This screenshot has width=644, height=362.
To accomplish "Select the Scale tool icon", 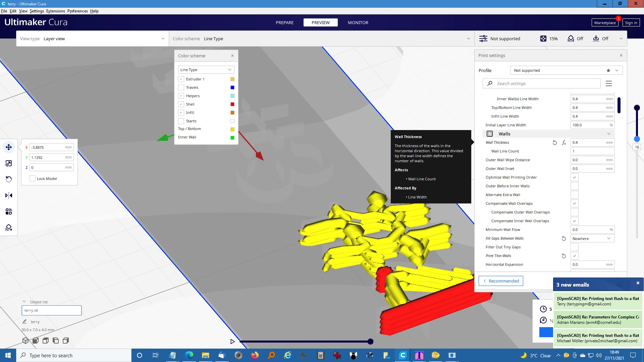I will click(9, 163).
